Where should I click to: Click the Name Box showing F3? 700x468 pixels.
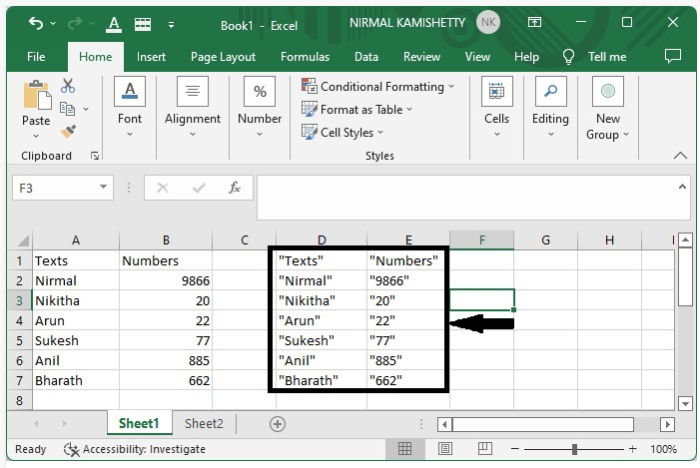(x=55, y=188)
